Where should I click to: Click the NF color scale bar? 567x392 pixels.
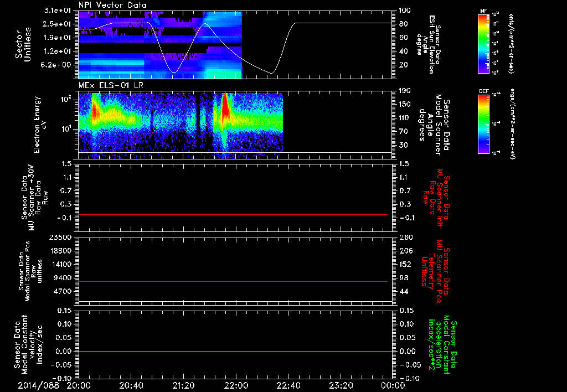[484, 44]
